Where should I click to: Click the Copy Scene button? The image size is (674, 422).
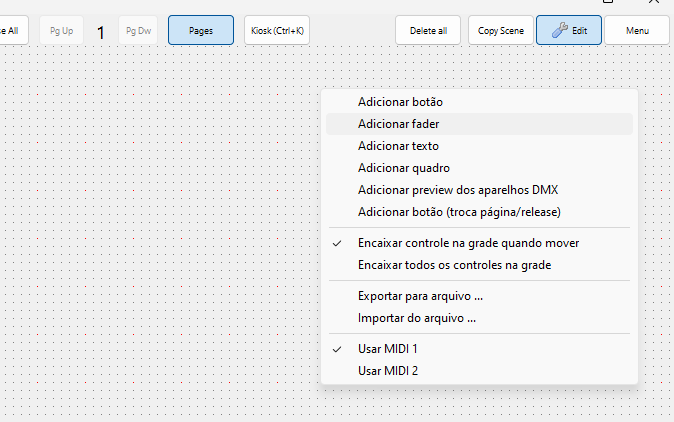501,30
